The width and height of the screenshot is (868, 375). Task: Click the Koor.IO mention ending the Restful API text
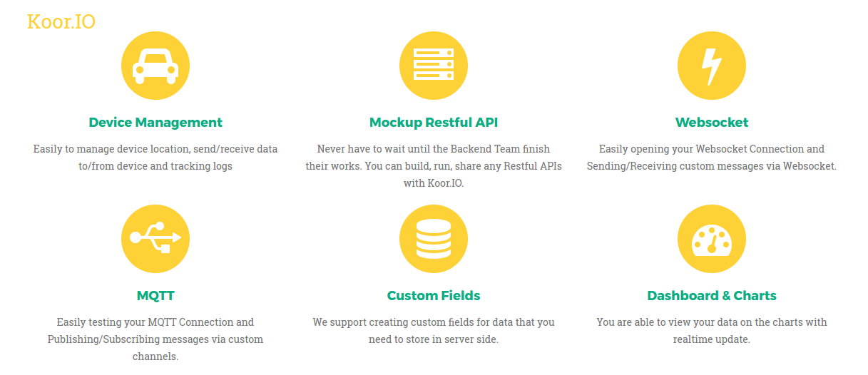(x=445, y=183)
